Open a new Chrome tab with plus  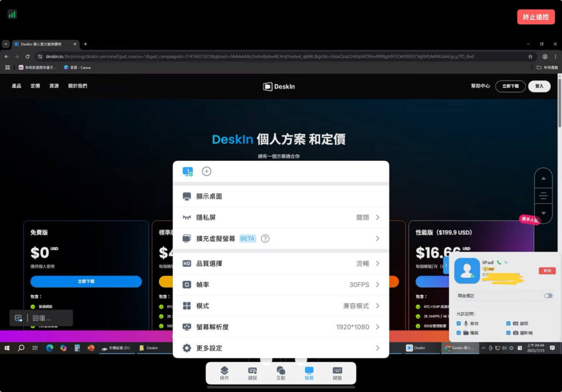pyautogui.click(x=85, y=44)
